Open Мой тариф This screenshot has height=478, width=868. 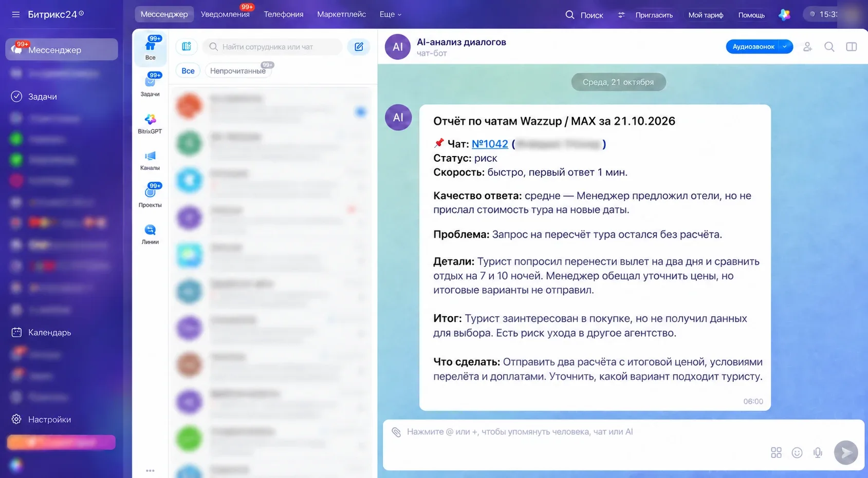point(706,15)
